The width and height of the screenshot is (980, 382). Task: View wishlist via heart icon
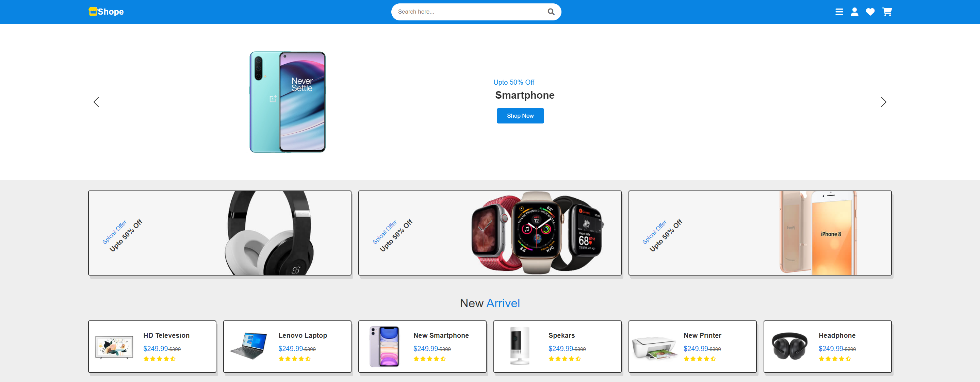pos(870,12)
